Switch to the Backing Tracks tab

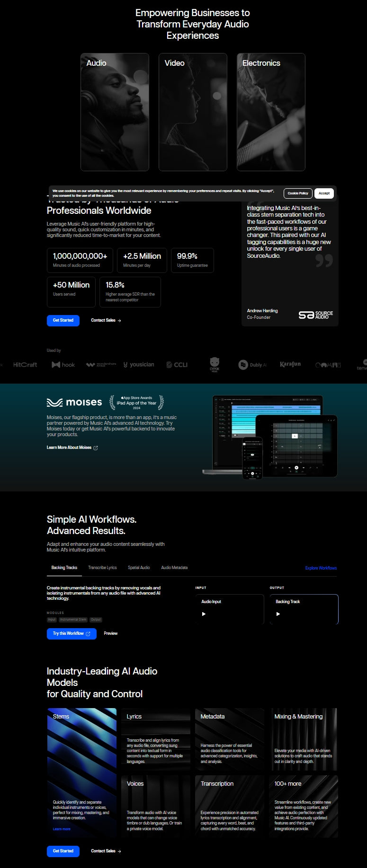pyautogui.click(x=64, y=568)
